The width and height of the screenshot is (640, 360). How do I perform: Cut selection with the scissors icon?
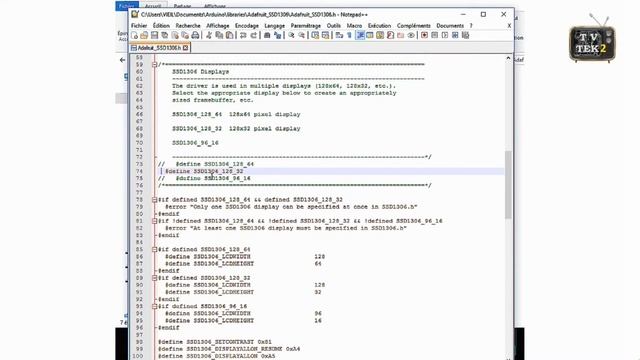pyautogui.click(x=209, y=36)
